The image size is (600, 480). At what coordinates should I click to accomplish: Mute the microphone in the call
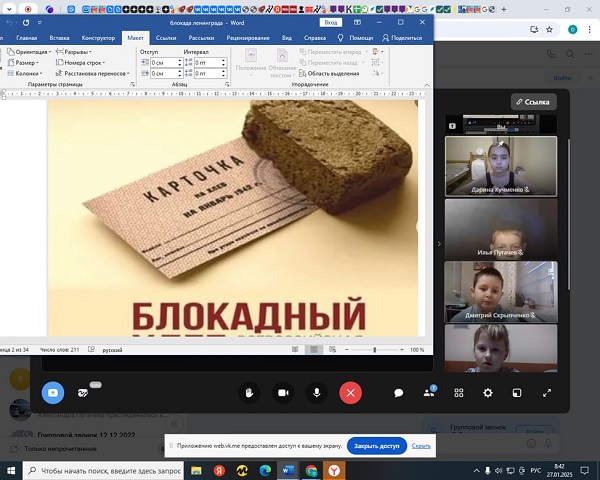pyautogui.click(x=317, y=393)
